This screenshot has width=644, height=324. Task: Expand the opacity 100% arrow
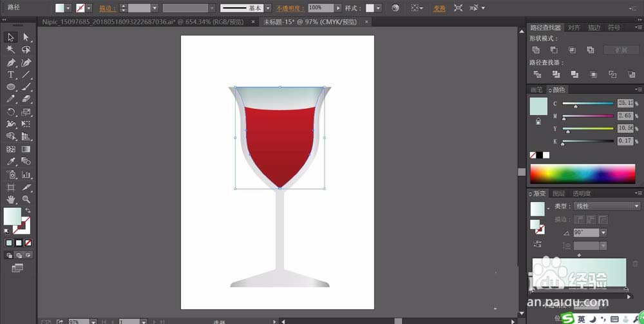click(338, 8)
